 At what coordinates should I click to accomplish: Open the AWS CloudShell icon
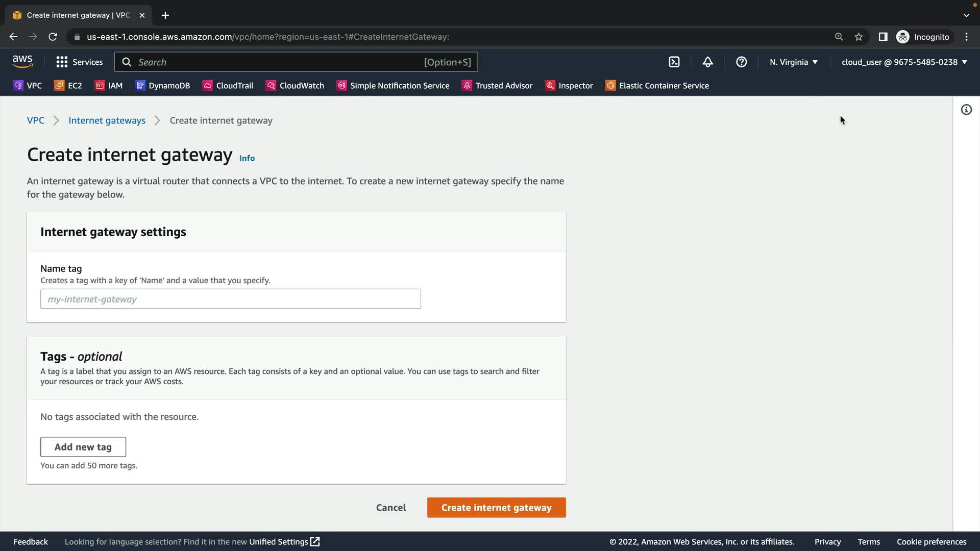(674, 62)
